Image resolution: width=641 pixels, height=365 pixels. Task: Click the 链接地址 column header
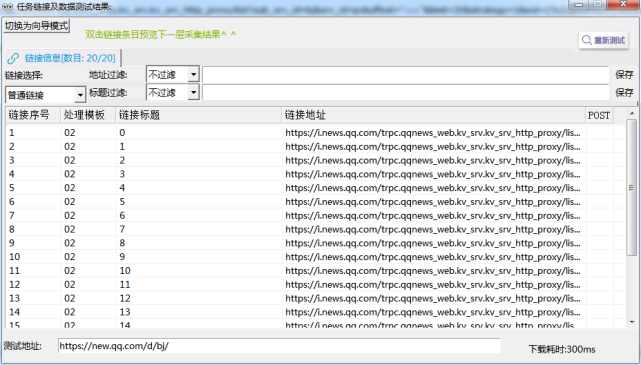(x=433, y=115)
